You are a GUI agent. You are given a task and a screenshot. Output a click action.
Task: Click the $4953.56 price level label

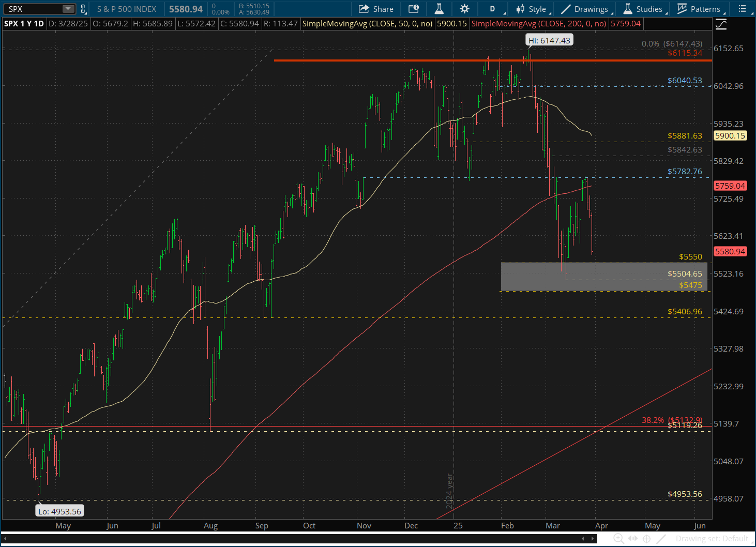pos(685,494)
